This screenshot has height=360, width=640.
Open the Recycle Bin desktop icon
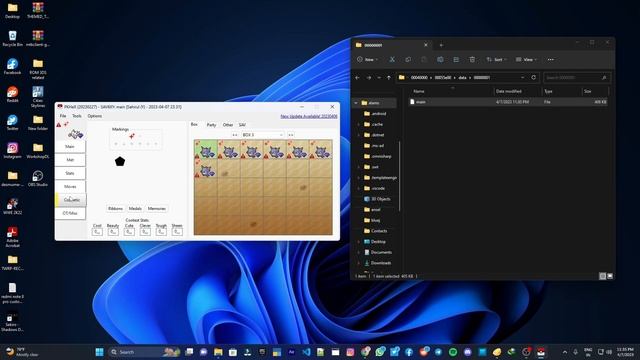click(x=12, y=39)
